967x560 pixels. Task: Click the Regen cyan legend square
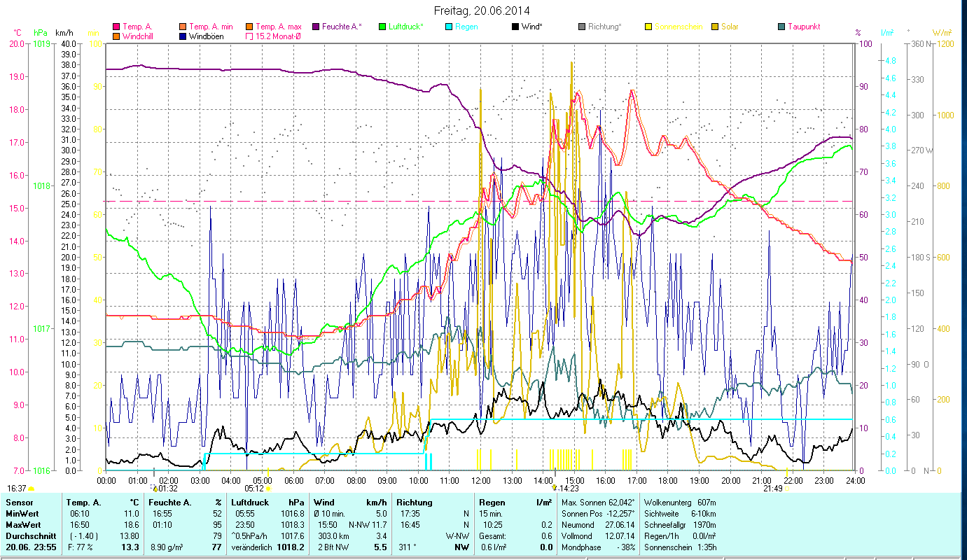pyautogui.click(x=449, y=27)
